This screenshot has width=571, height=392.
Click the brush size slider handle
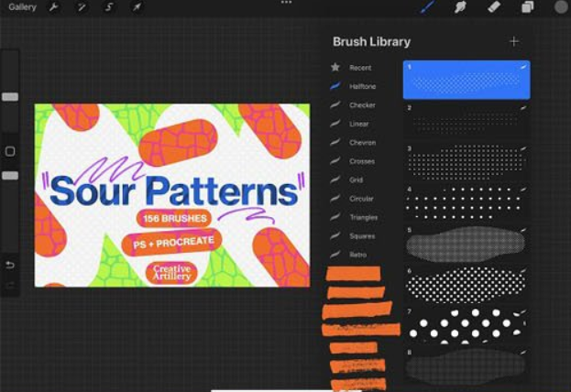pos(10,96)
